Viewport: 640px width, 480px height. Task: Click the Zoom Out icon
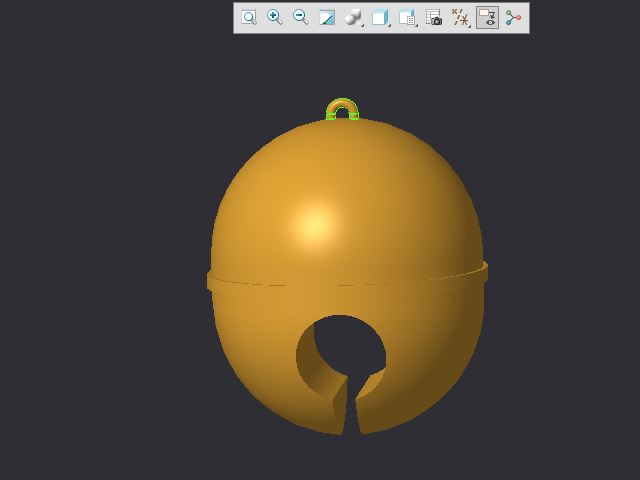(x=301, y=18)
